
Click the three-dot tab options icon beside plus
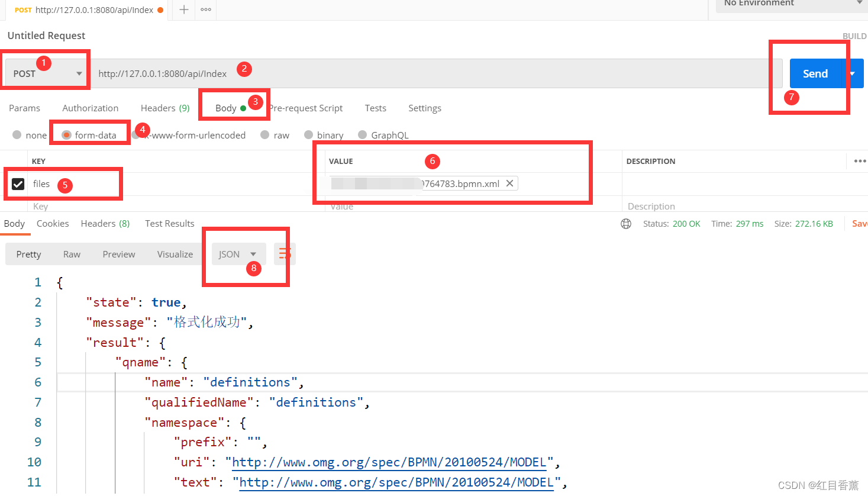coord(205,9)
